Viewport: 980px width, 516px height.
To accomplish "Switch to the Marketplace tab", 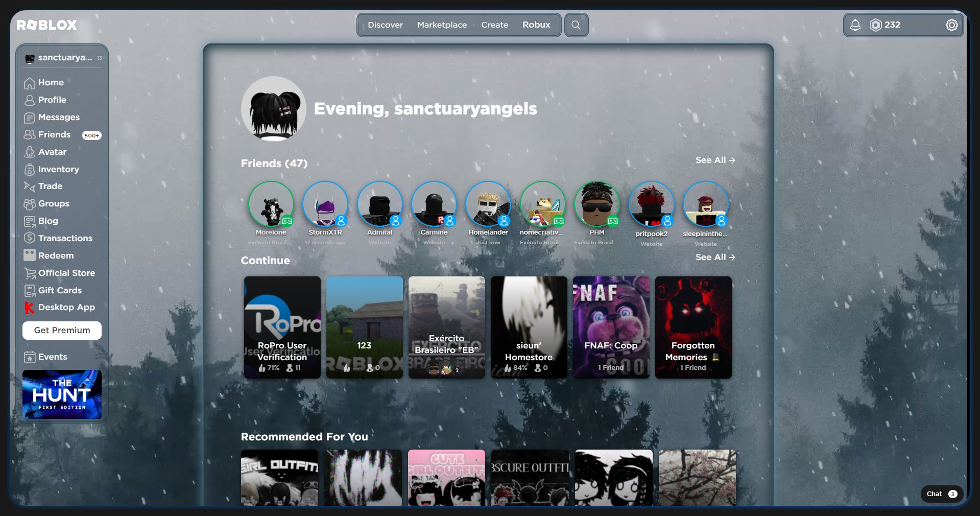I will pos(441,25).
